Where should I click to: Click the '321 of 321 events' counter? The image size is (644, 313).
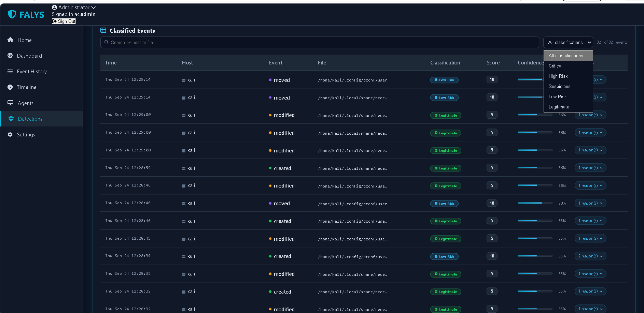click(x=612, y=42)
